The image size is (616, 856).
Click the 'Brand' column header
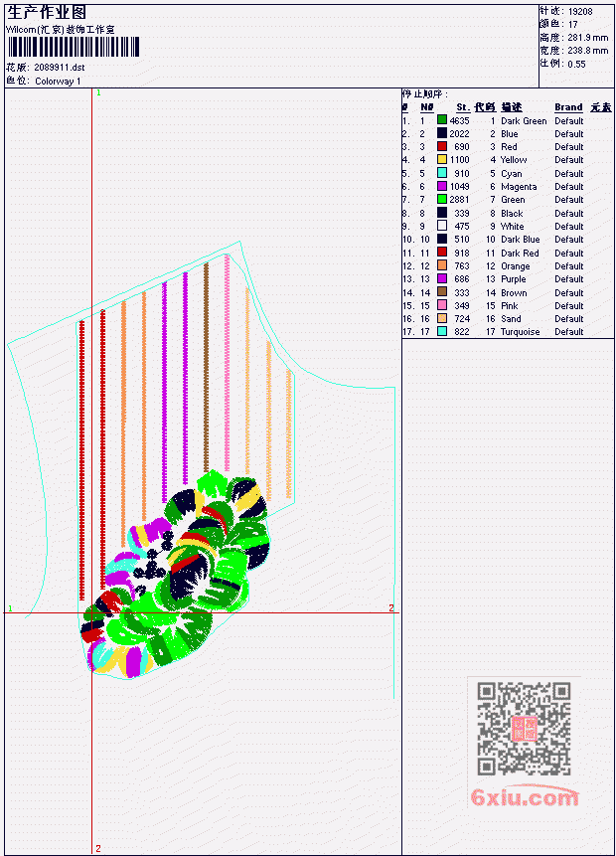[568, 107]
